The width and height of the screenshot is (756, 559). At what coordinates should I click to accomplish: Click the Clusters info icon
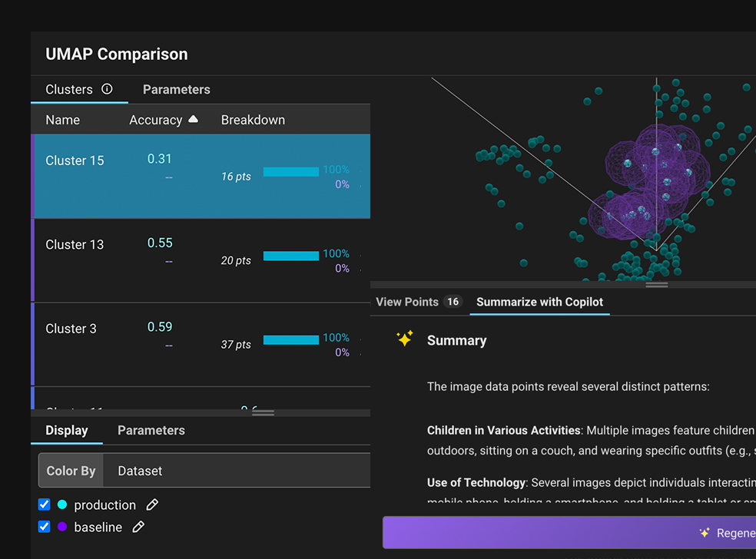(107, 89)
